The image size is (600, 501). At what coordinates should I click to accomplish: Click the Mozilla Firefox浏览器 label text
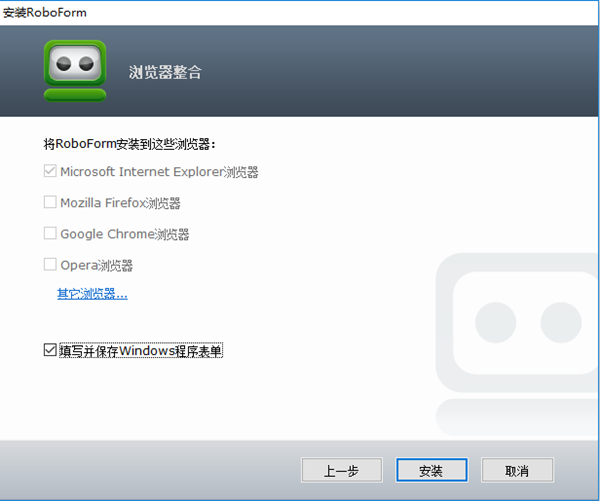[x=120, y=203]
